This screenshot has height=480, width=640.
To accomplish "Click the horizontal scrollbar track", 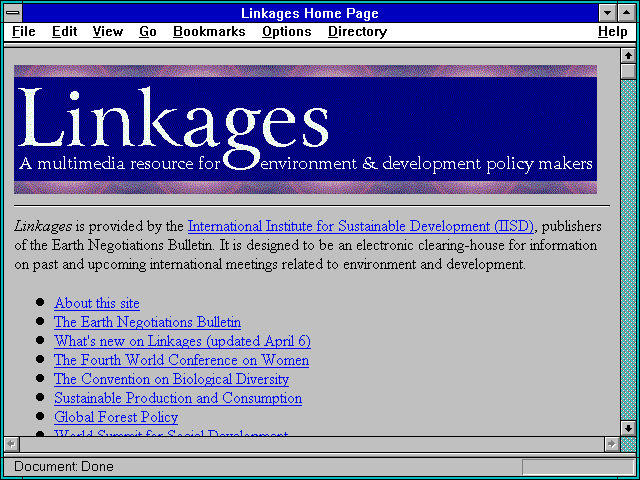I will coord(311,444).
